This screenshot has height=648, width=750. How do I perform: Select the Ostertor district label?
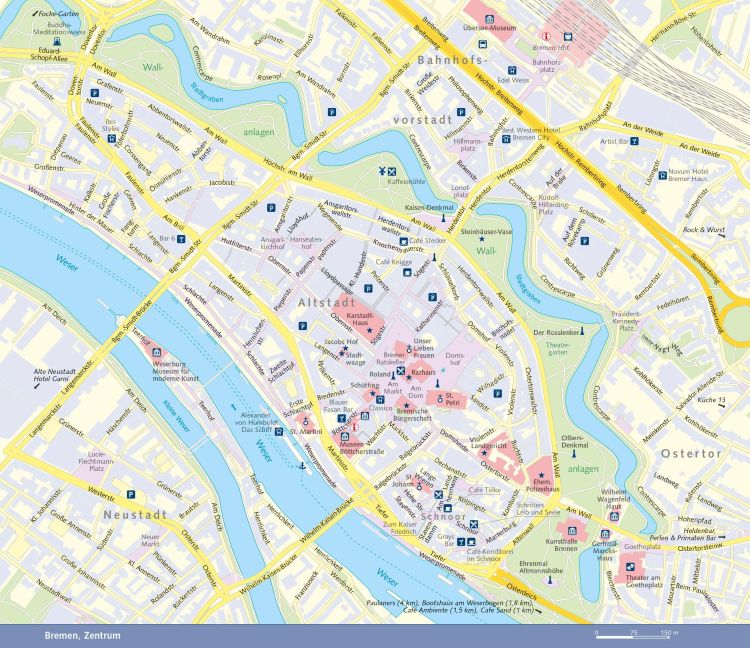[690, 453]
